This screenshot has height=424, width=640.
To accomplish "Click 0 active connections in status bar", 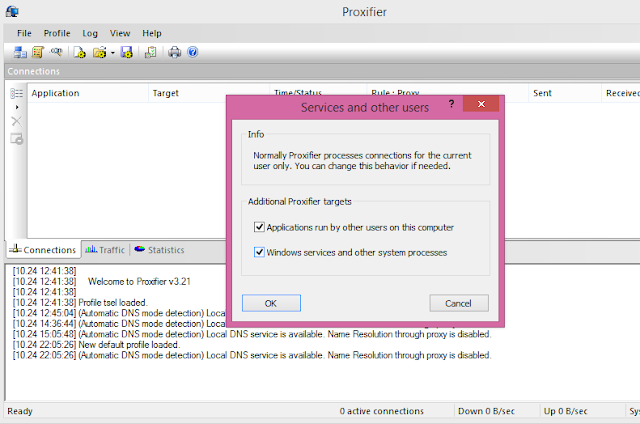I will 382,411.
